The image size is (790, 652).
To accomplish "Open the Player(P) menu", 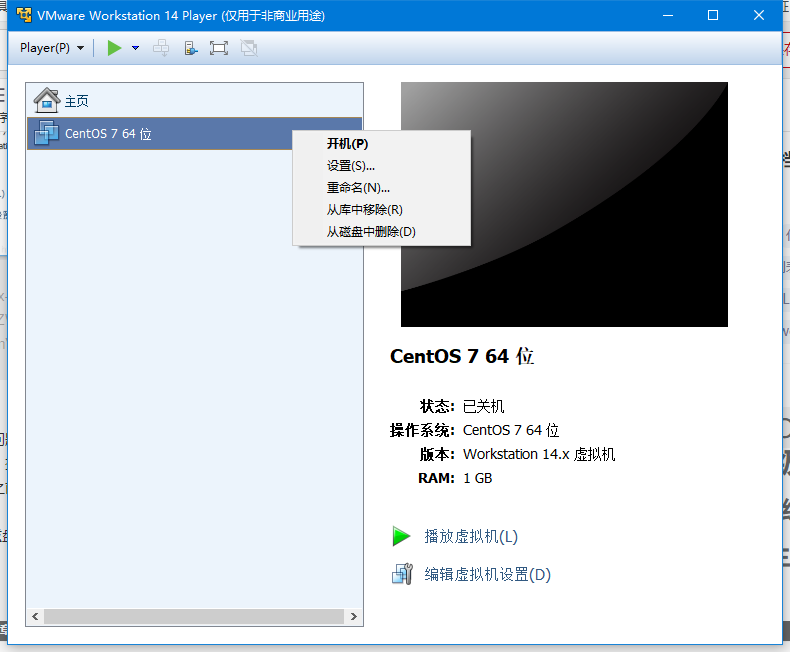I will [51, 48].
